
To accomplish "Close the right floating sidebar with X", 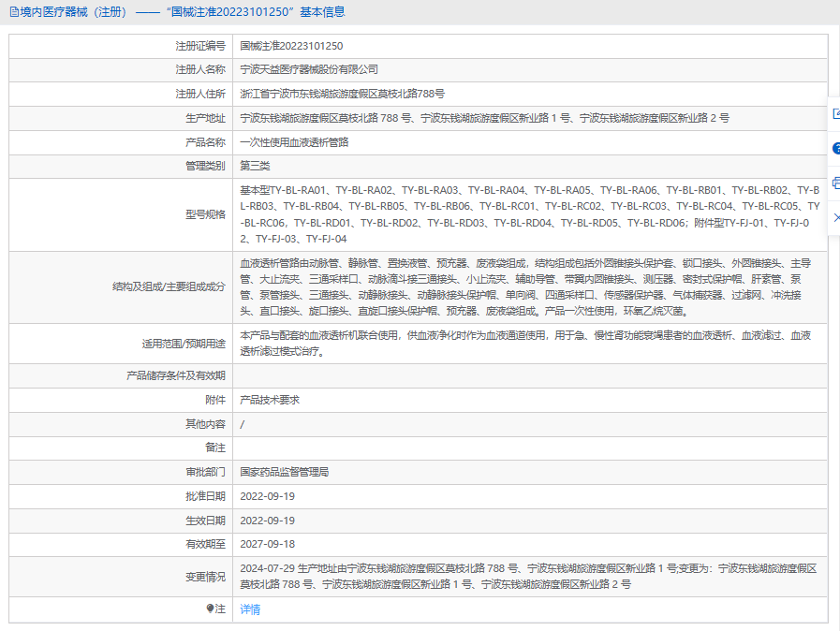I will tap(835, 217).
